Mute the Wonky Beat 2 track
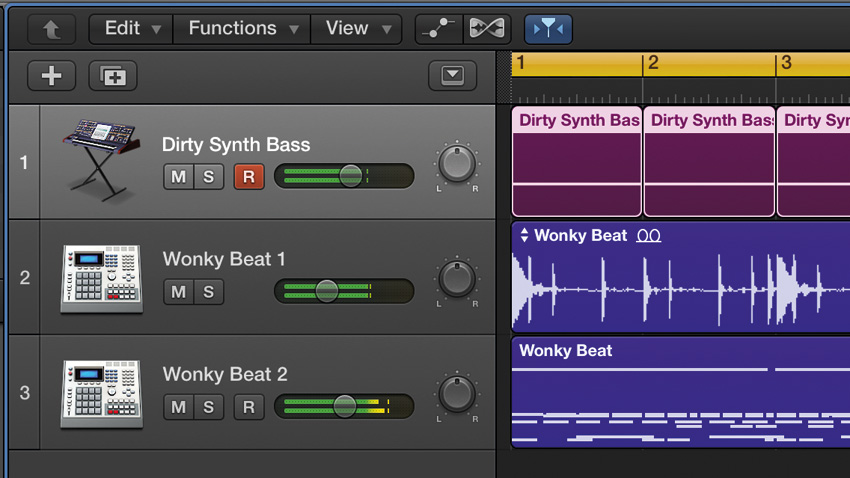Screen dimensions: 850x478 click(x=178, y=407)
